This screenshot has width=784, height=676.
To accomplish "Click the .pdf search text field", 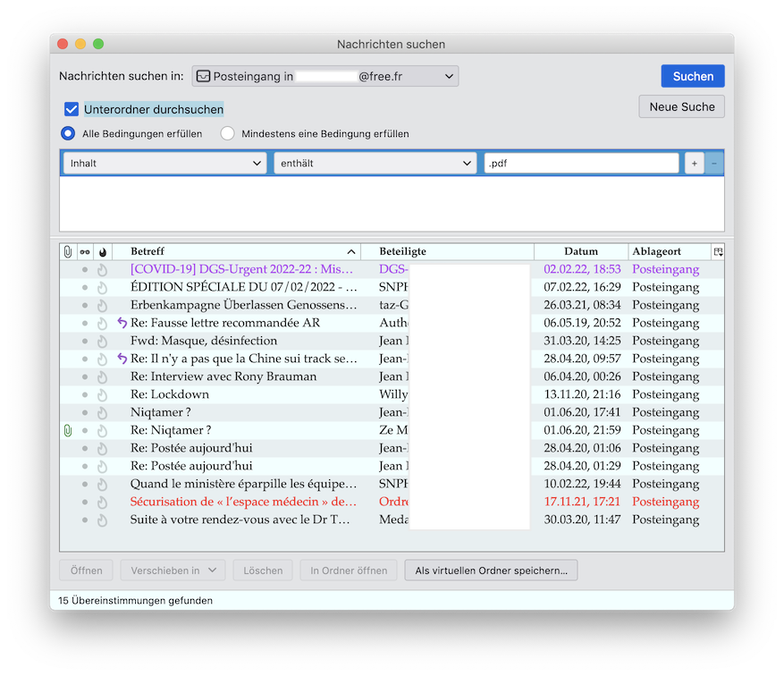I will tap(581, 163).
